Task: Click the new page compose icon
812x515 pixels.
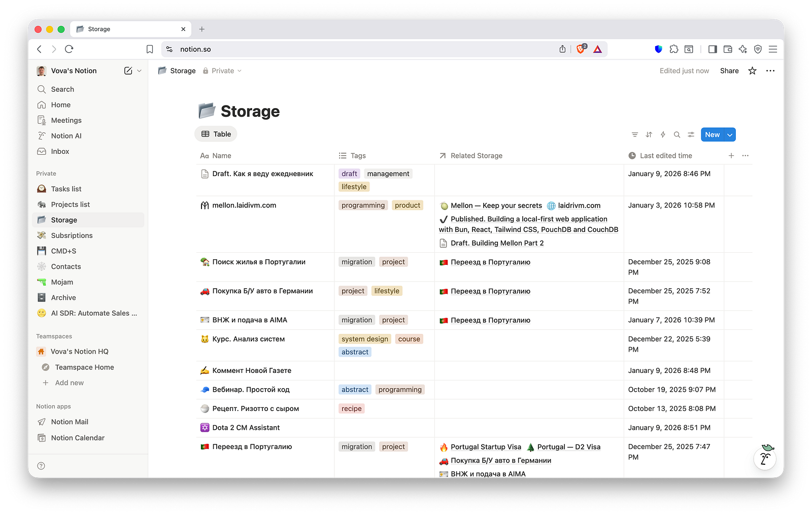Action: click(x=128, y=71)
